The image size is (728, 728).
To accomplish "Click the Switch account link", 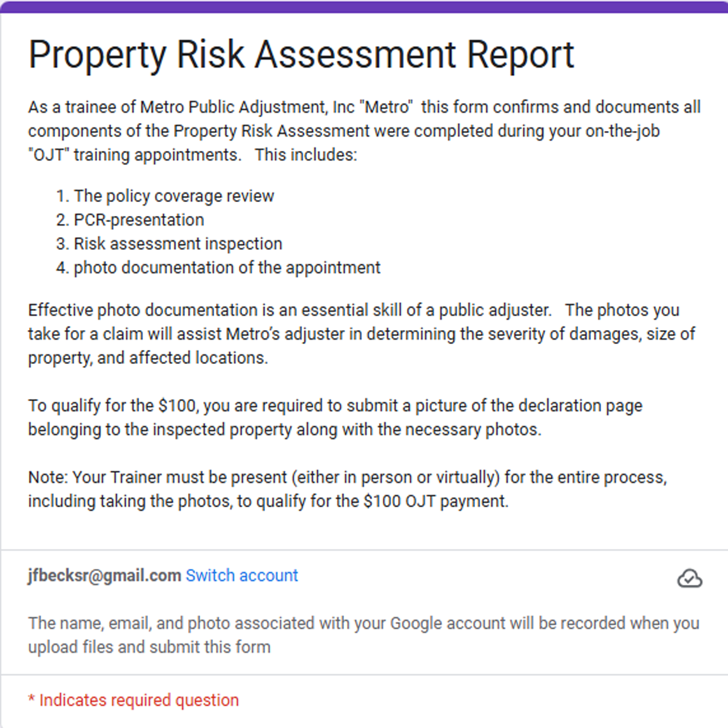I will 241,575.
